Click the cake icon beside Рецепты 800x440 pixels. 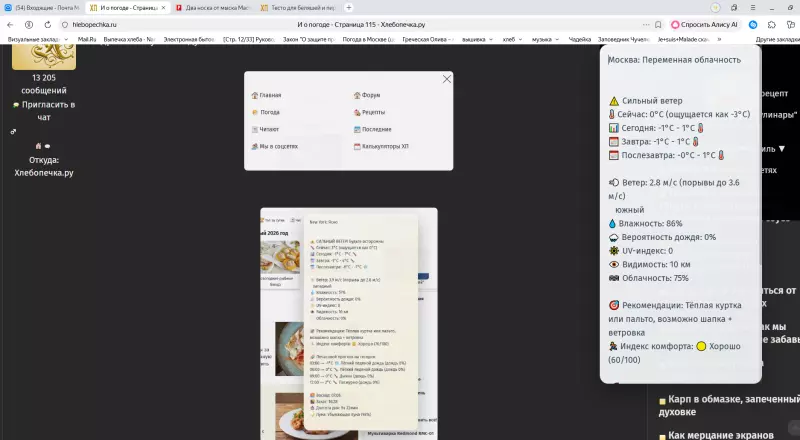pyautogui.click(x=356, y=112)
